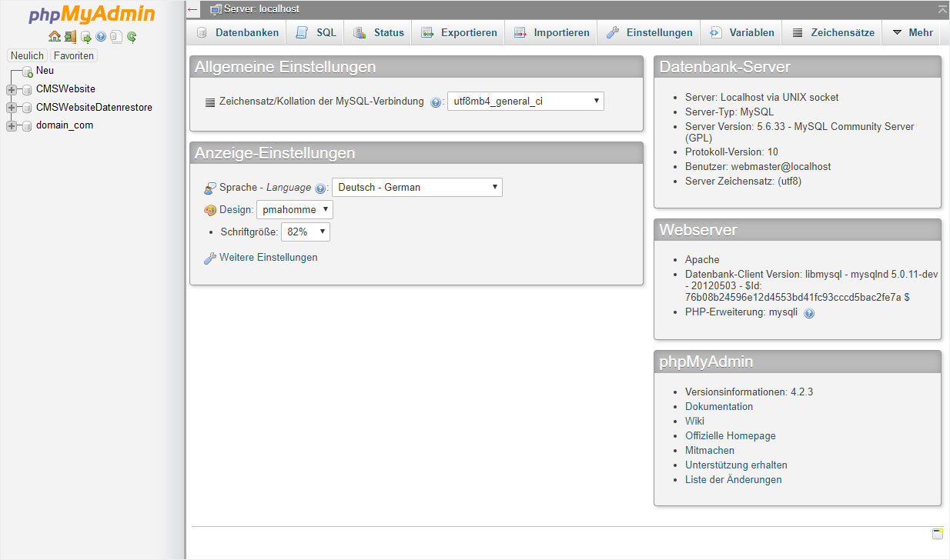
Task: Open the Dokumentation link
Action: [719, 406]
